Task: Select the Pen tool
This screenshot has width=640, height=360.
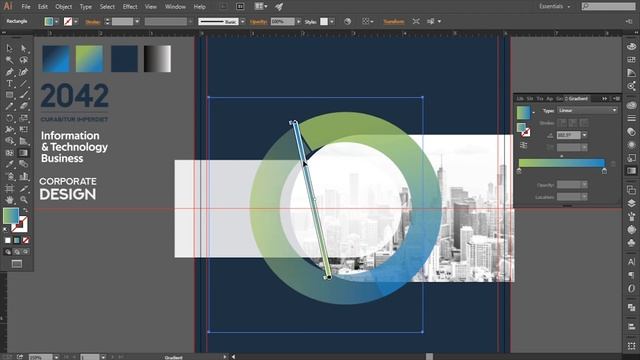Action: (x=9, y=72)
